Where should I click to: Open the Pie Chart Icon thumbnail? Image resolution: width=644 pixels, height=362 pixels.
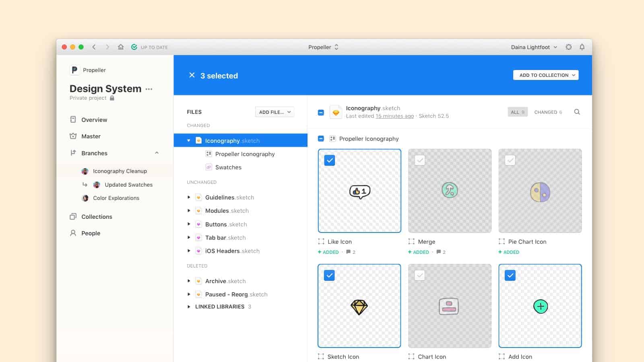pyautogui.click(x=540, y=191)
